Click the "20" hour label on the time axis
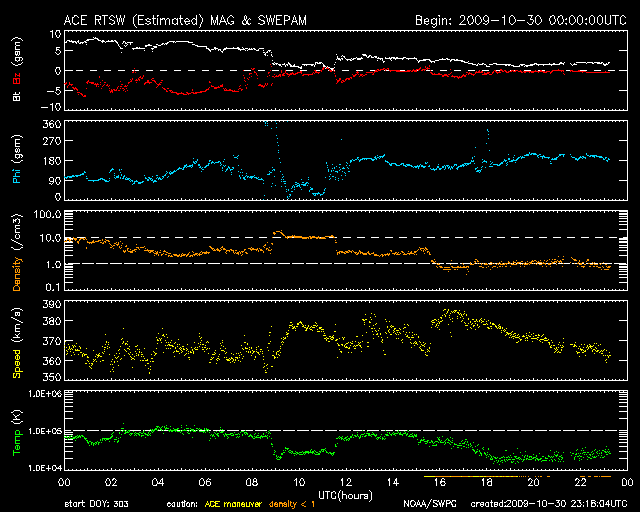Viewport: 640px width, 512px height. click(x=533, y=483)
